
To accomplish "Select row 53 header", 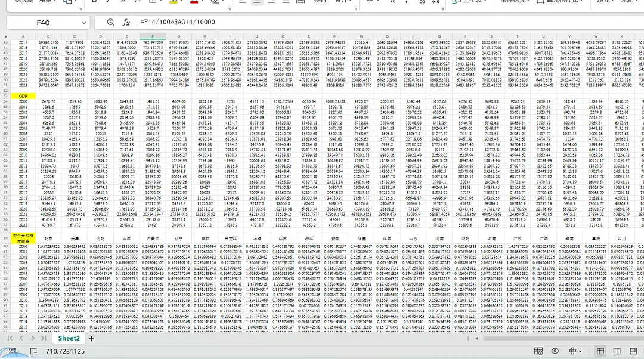I will click(x=5, y=95).
